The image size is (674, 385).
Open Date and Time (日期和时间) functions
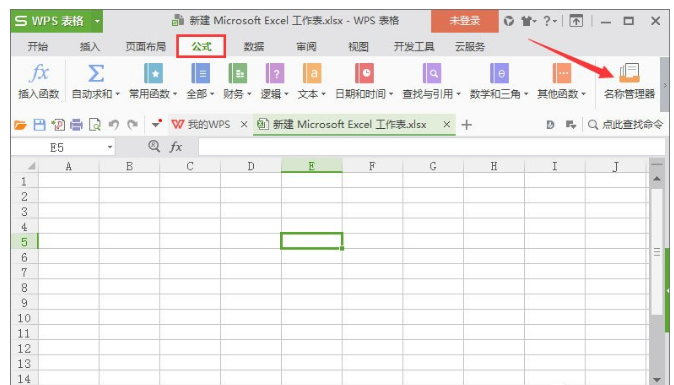(x=364, y=73)
